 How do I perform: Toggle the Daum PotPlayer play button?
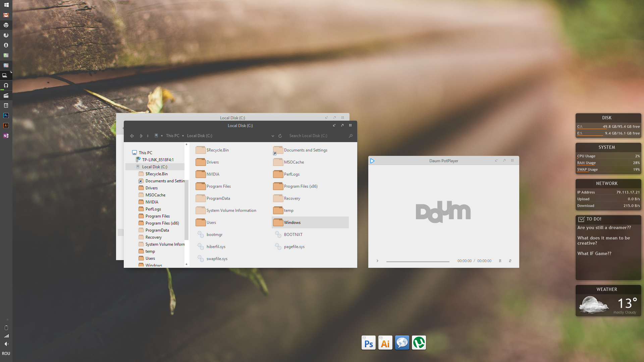[377, 261]
